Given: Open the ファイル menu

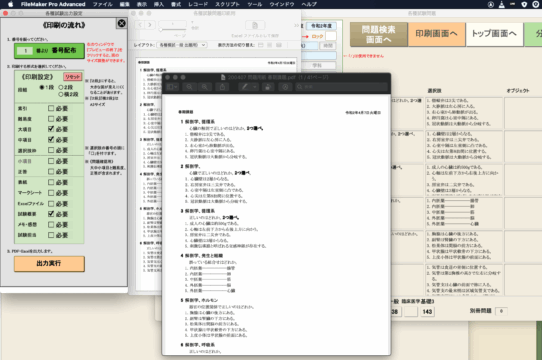Looking at the screenshot, I should (x=103, y=4).
